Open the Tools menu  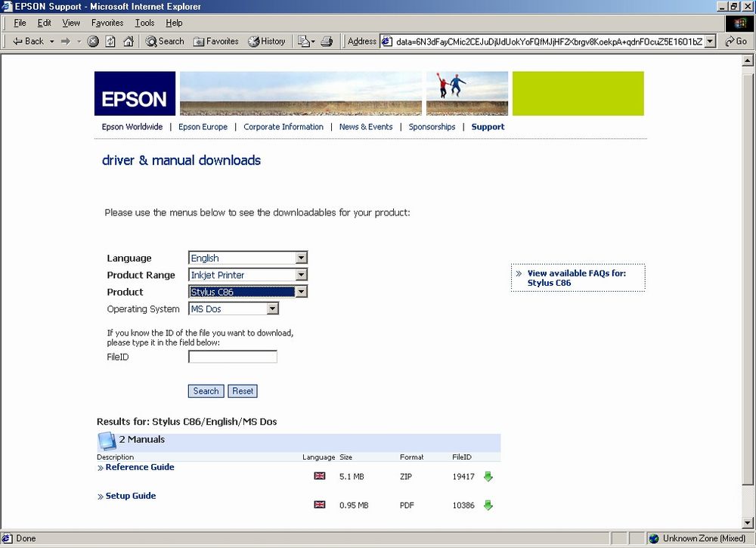(x=144, y=23)
